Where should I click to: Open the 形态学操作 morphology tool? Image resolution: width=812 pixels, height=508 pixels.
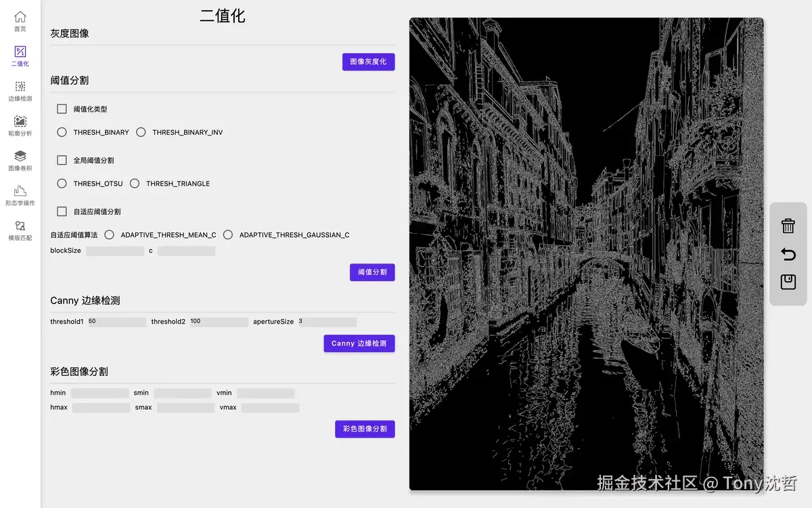tap(20, 195)
